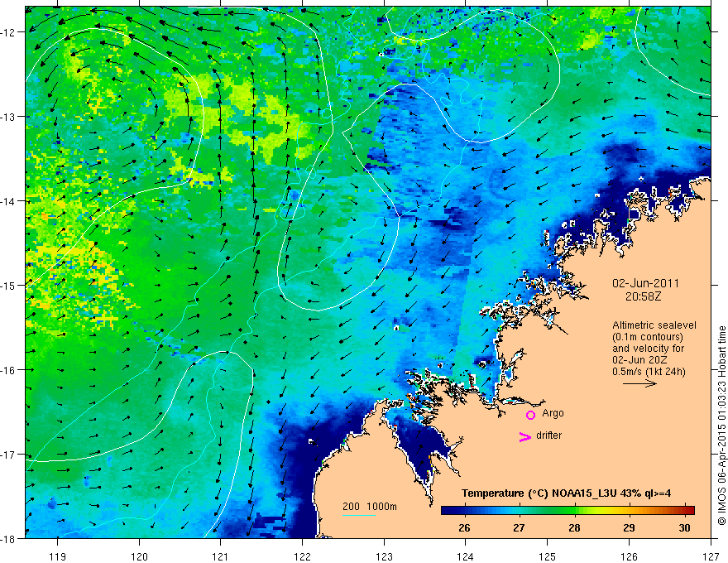Click latitude axis label '-18'
Viewport: 728px width, 563px height.
(8, 538)
